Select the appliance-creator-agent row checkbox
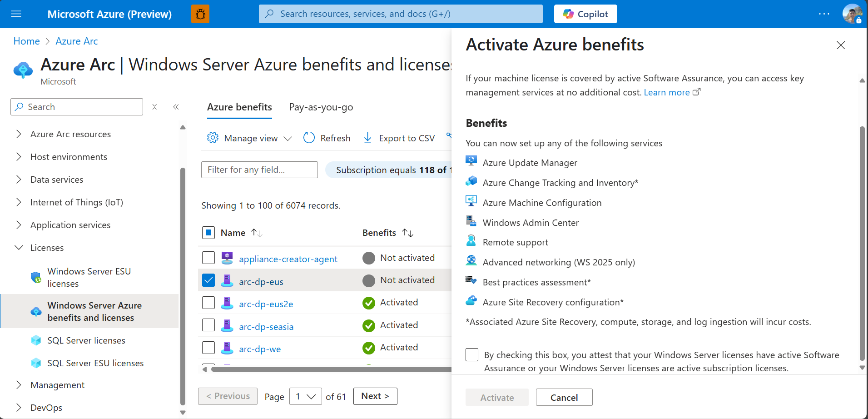The image size is (868, 419). point(208,258)
